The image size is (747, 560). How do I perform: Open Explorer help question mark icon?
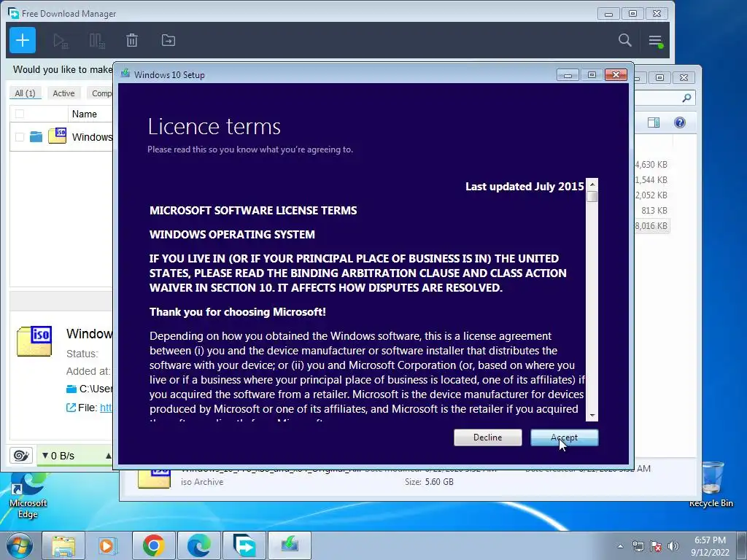680,122
